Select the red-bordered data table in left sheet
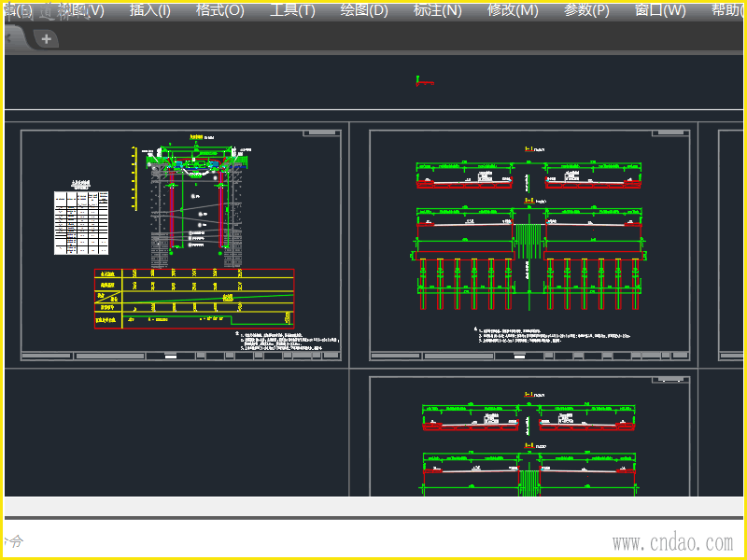The image size is (747, 560). point(194,298)
